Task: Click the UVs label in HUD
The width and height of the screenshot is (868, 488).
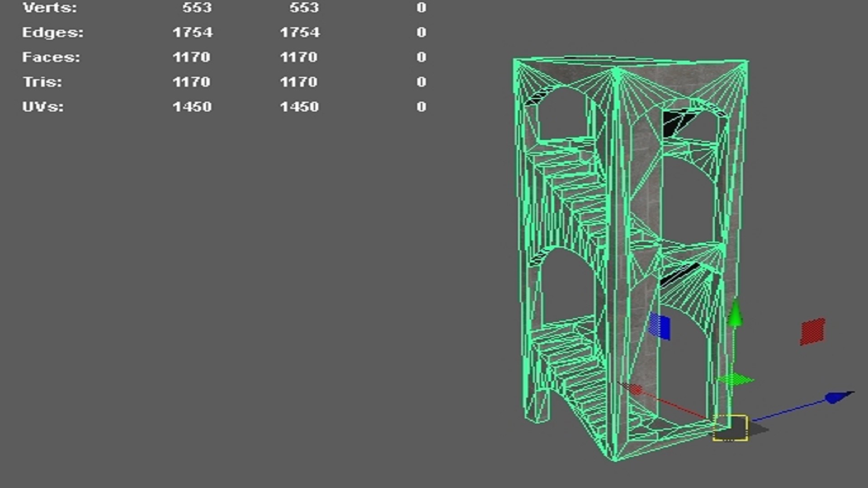Action: [43, 107]
